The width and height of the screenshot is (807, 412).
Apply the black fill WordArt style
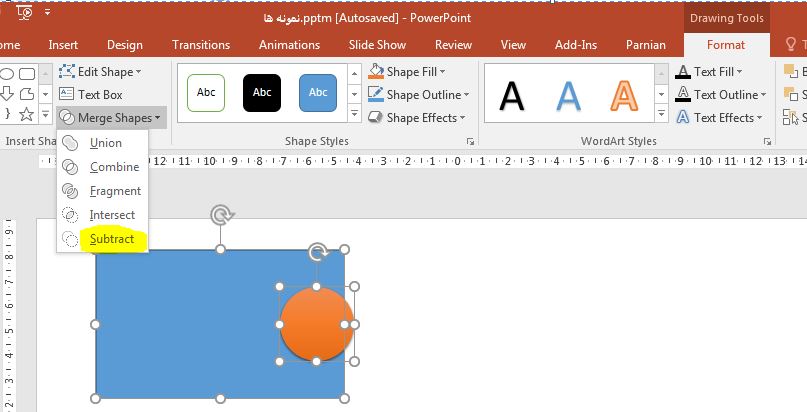512,96
